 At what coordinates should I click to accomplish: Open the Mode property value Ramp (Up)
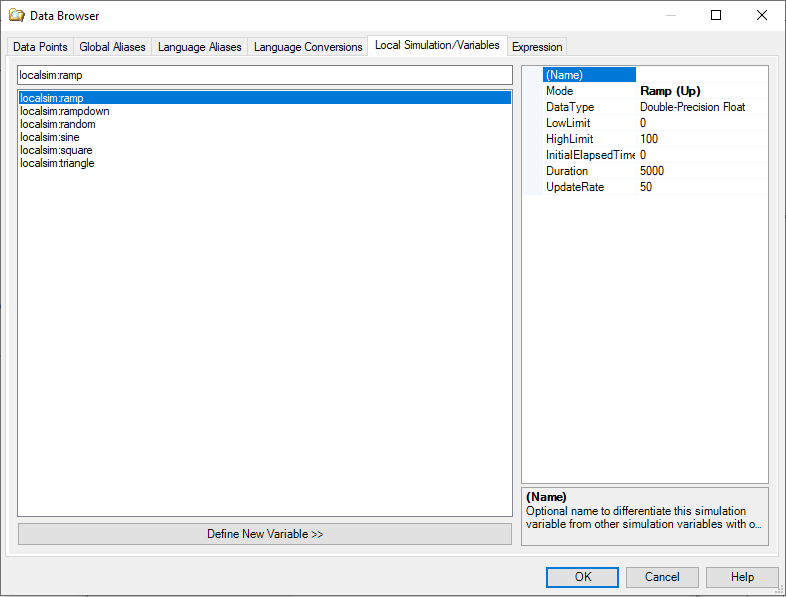pyautogui.click(x=700, y=91)
